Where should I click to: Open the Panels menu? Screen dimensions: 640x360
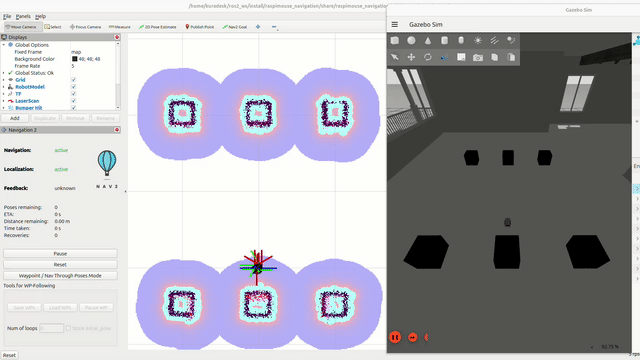23,16
